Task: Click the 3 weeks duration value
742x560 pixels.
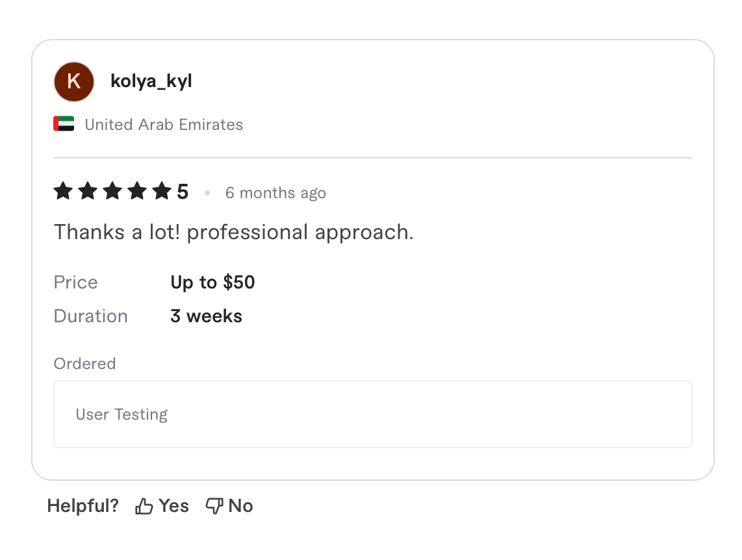Action: click(206, 316)
